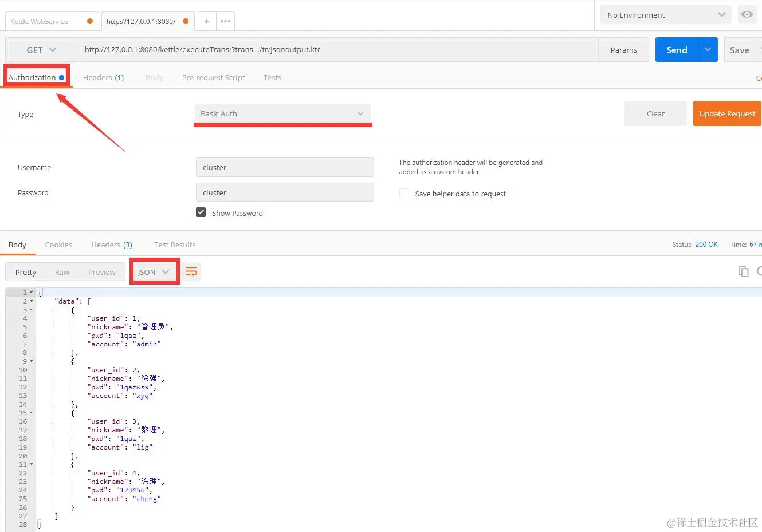This screenshot has height=532, width=762.
Task: Collapse fold arrow at line 3
Action: [x=32, y=310]
